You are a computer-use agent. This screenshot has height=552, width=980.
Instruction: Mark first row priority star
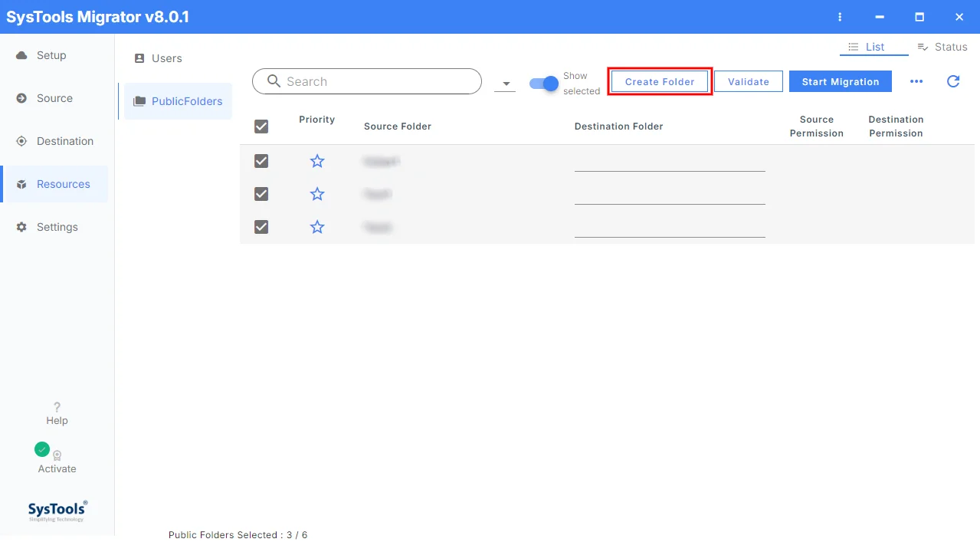click(x=317, y=161)
